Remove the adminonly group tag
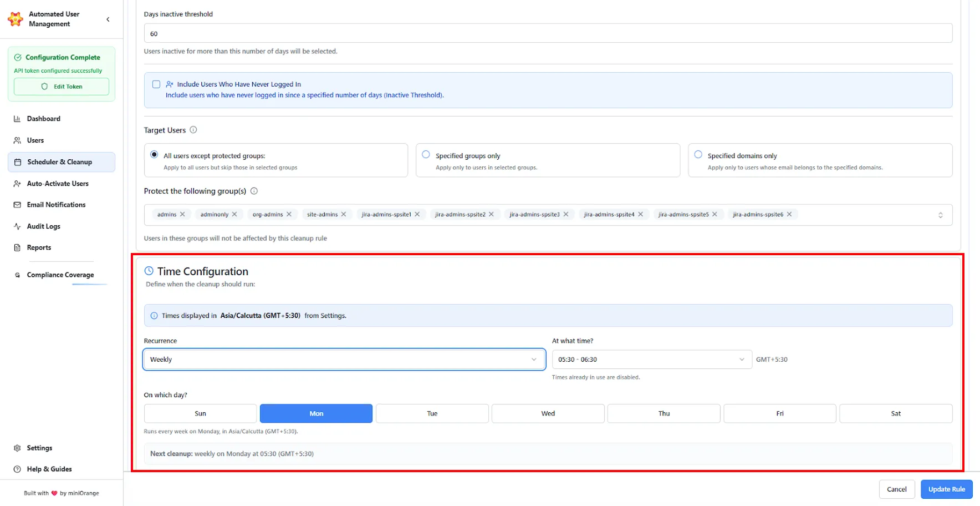Viewport: 980px width, 506px height. click(x=234, y=214)
